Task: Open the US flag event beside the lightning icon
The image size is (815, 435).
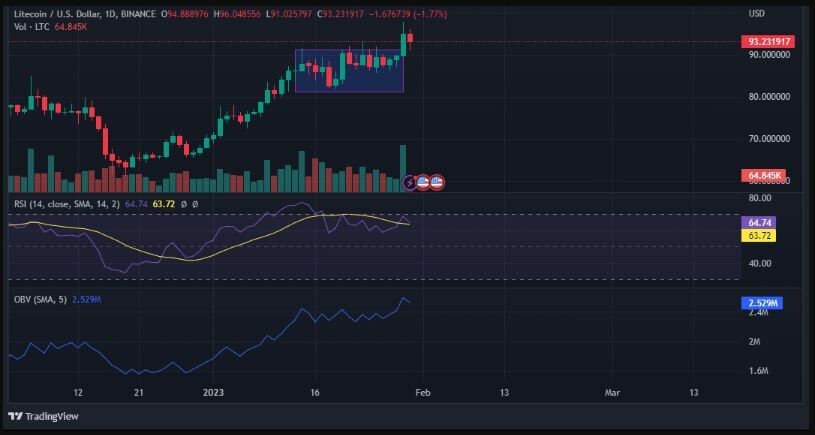Action: pos(423,182)
